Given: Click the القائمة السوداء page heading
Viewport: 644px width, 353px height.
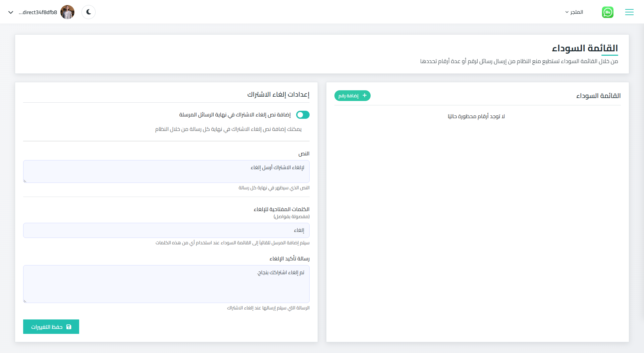Looking at the screenshot, I should click(x=585, y=48).
